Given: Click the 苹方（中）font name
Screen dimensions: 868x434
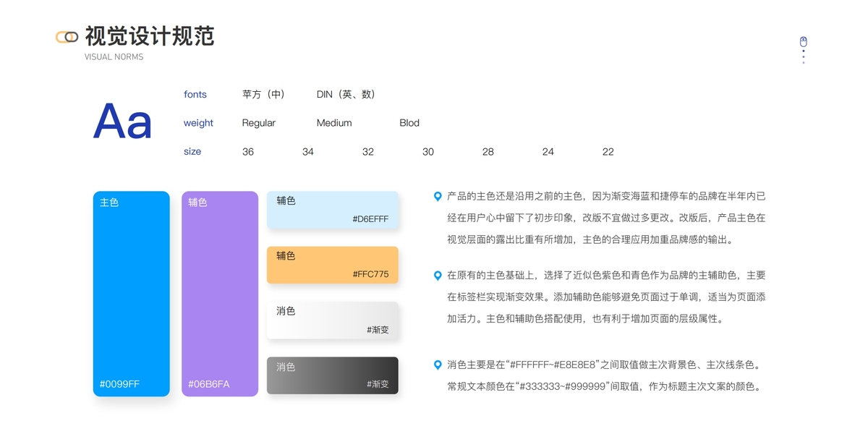Looking at the screenshot, I should coord(263,94).
